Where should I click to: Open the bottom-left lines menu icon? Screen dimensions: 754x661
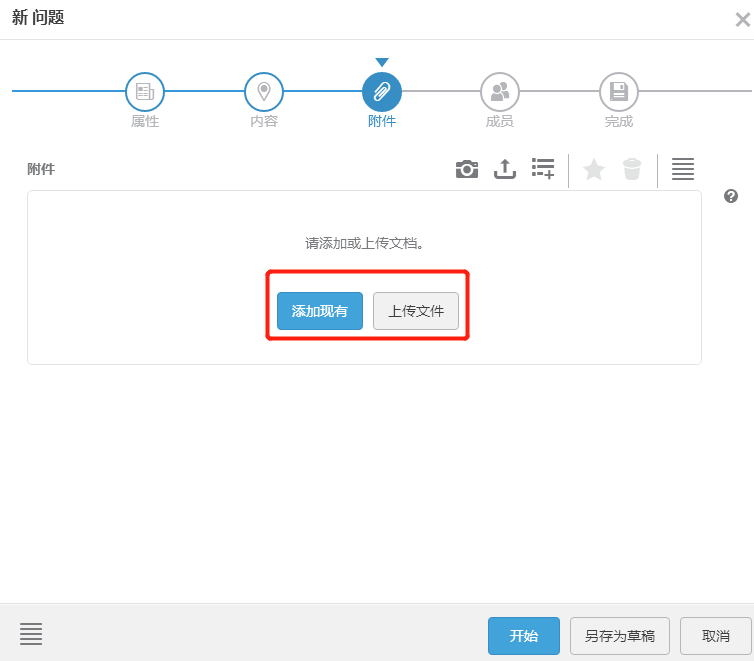(x=31, y=634)
